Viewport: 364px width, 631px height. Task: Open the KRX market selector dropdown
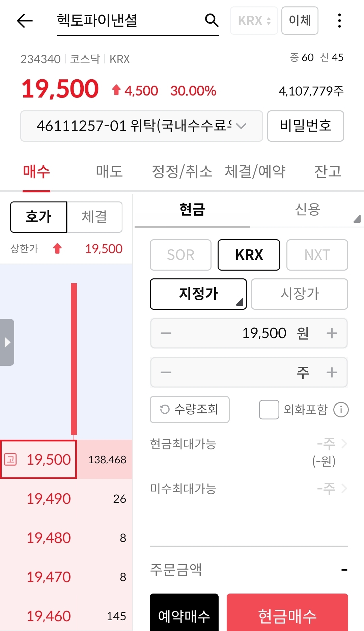coord(254,21)
